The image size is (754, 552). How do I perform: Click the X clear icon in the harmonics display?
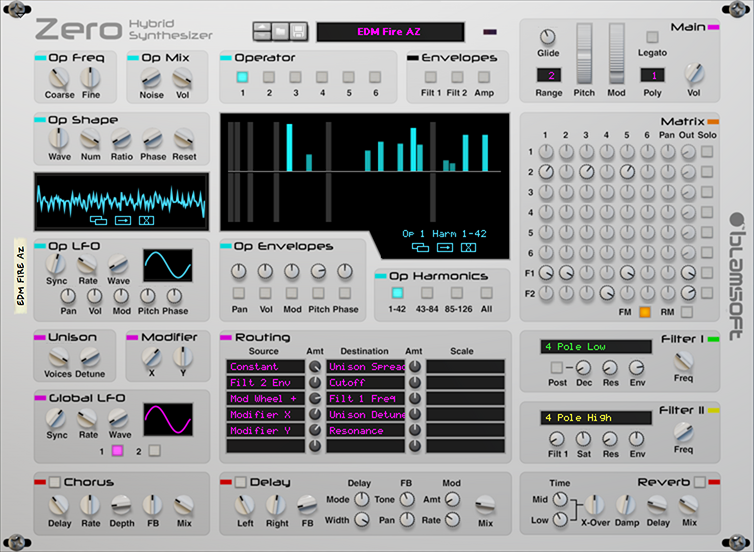[x=468, y=247]
